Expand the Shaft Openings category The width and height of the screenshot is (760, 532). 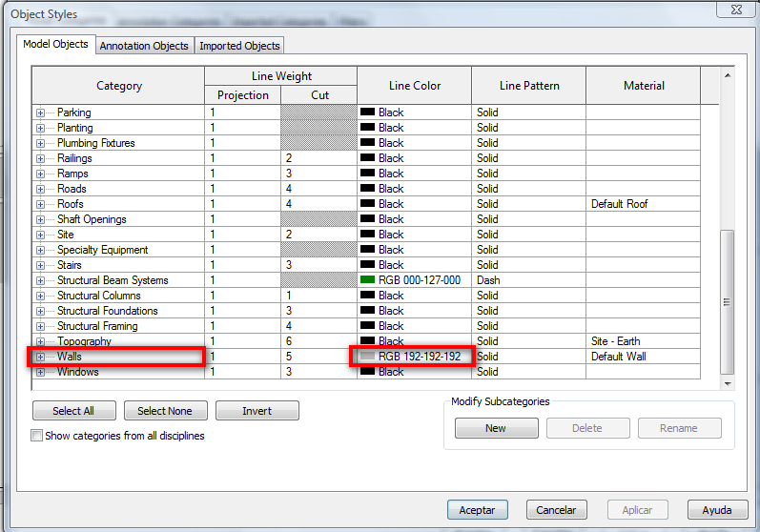[40, 220]
